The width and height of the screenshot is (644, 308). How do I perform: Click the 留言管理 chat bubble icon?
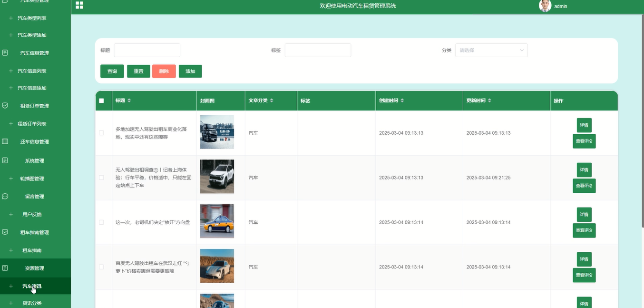[5, 196]
